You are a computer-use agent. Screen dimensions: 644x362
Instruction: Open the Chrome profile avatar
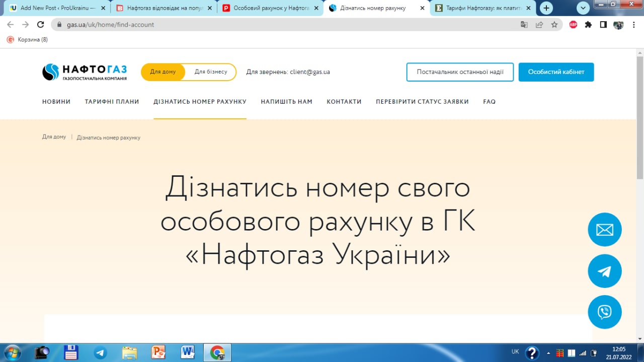[618, 25]
